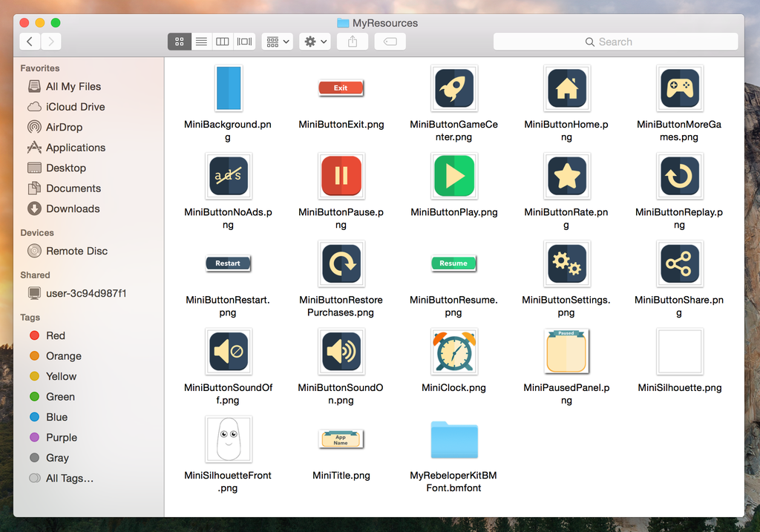Switch to column view mode
Viewport: 760px width, 532px height.
223,42
